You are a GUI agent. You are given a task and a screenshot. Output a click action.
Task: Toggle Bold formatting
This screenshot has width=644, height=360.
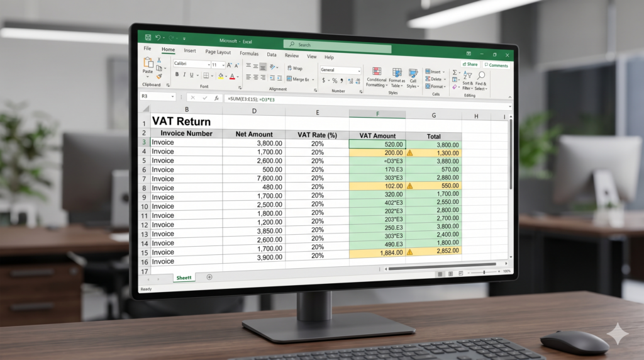click(177, 74)
